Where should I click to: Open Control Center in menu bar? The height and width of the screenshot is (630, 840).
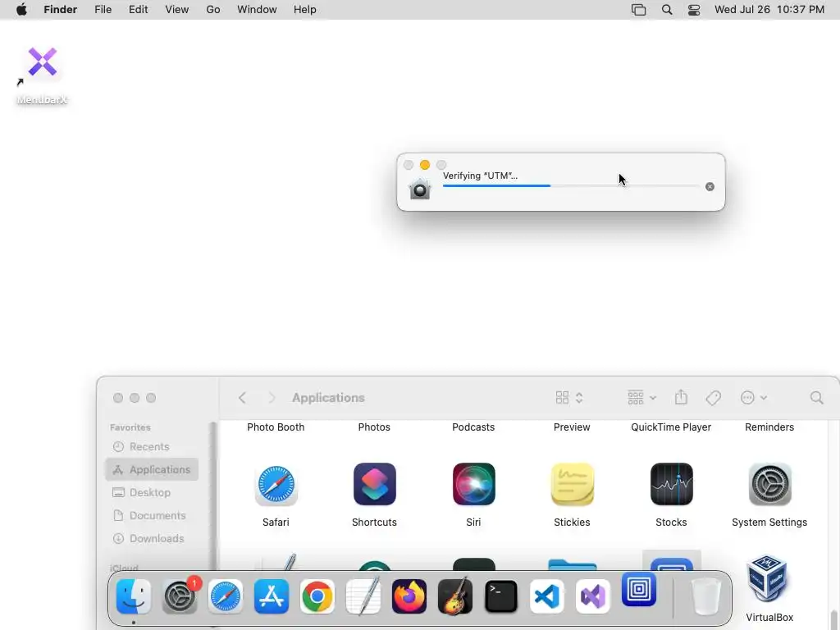pos(694,10)
